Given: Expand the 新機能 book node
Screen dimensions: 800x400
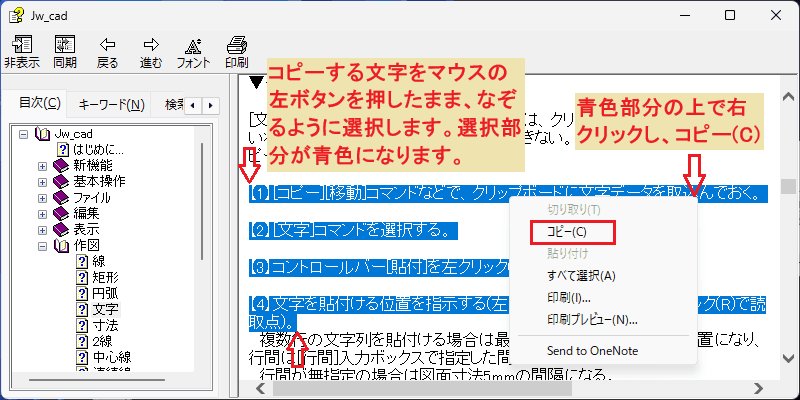Looking at the screenshot, I should (x=42, y=167).
